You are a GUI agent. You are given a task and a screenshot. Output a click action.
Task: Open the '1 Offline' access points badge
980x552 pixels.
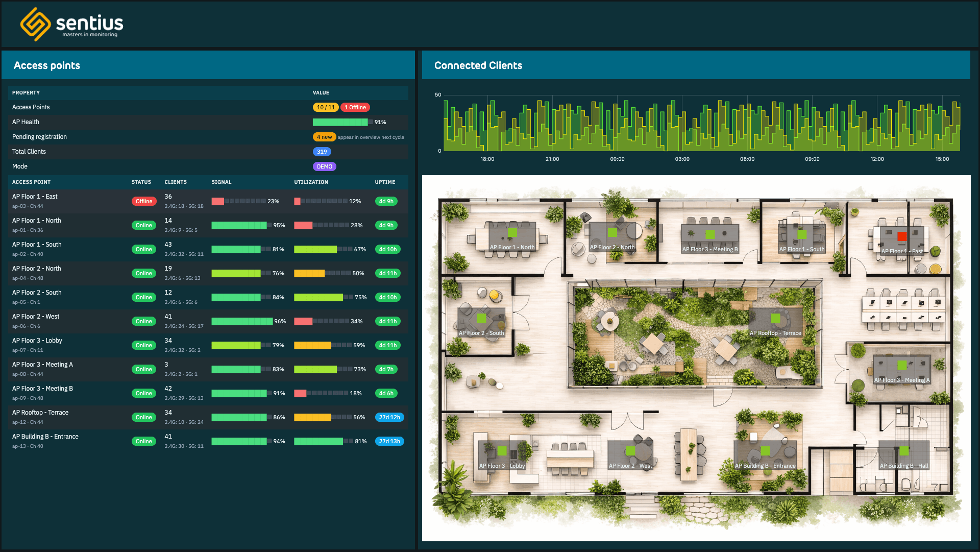tap(355, 107)
